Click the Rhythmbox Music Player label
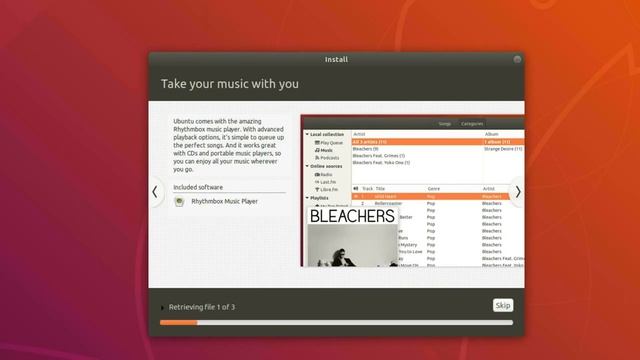This screenshot has width=640, height=360. pyautogui.click(x=224, y=201)
